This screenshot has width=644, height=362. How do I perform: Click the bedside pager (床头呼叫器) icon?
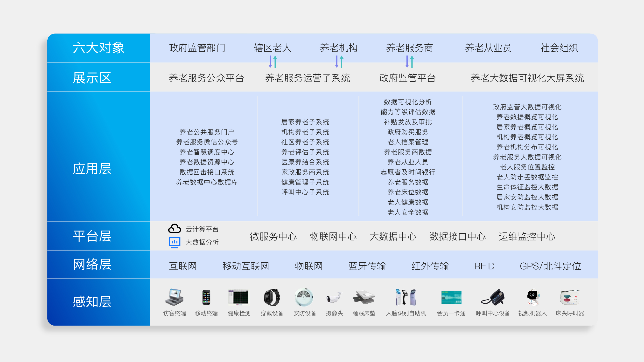[x=570, y=297]
